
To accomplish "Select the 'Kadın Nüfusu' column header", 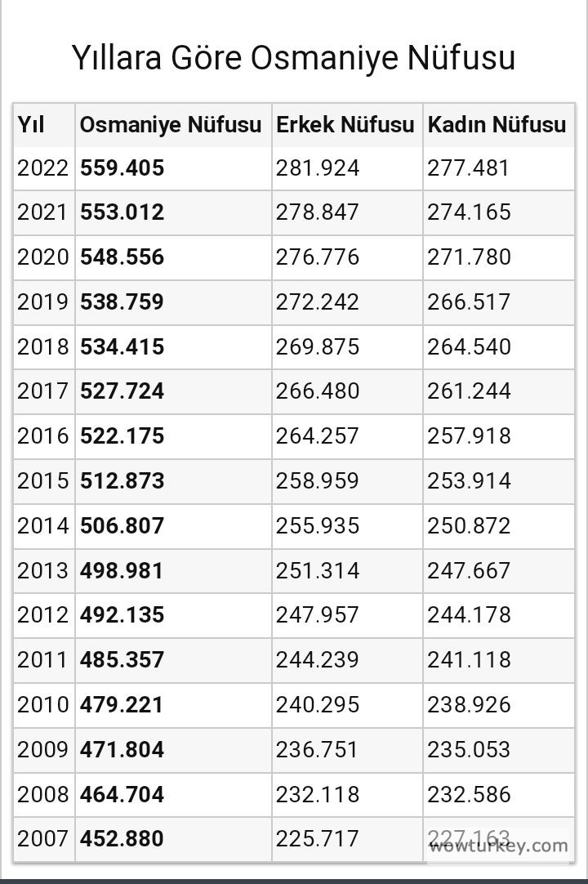I will click(x=497, y=125).
